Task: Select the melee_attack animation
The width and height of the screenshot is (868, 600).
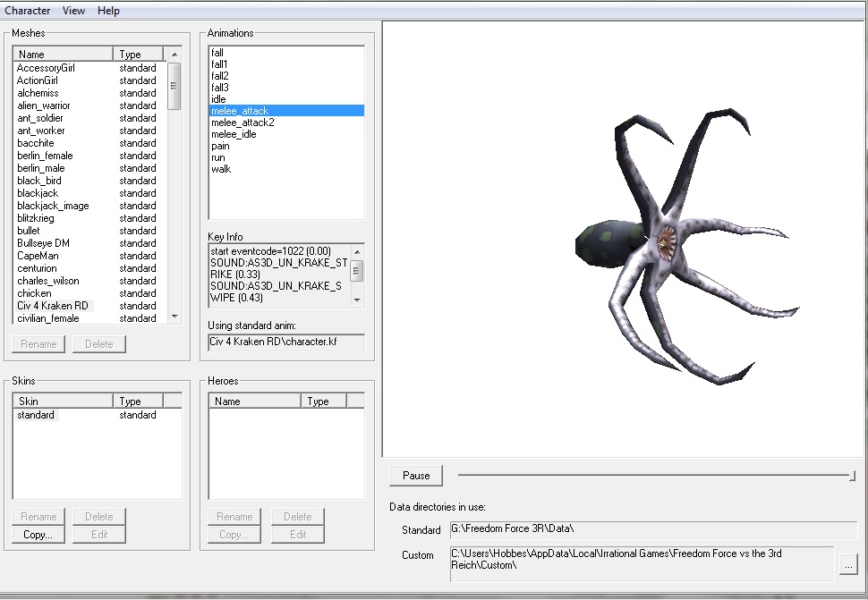Action: tap(286, 111)
